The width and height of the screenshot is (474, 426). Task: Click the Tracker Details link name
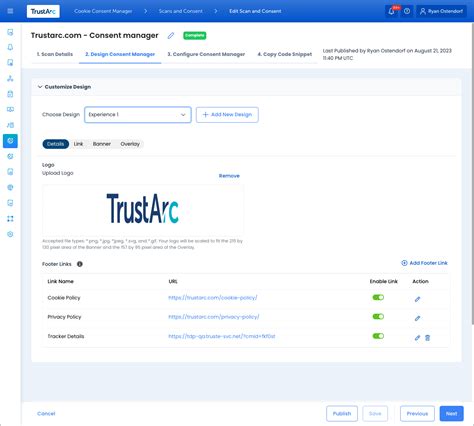tap(66, 336)
